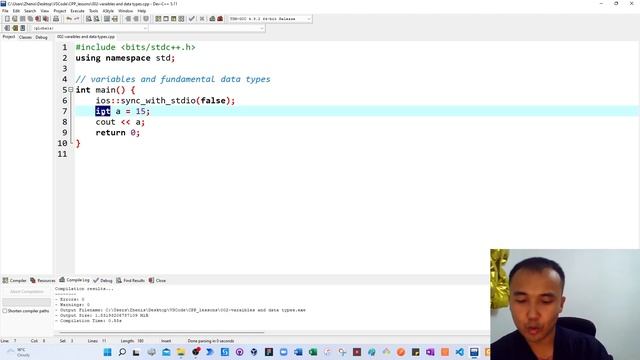Switch to the Debug side panel tab
This screenshot has height=360, width=640.
point(41,37)
